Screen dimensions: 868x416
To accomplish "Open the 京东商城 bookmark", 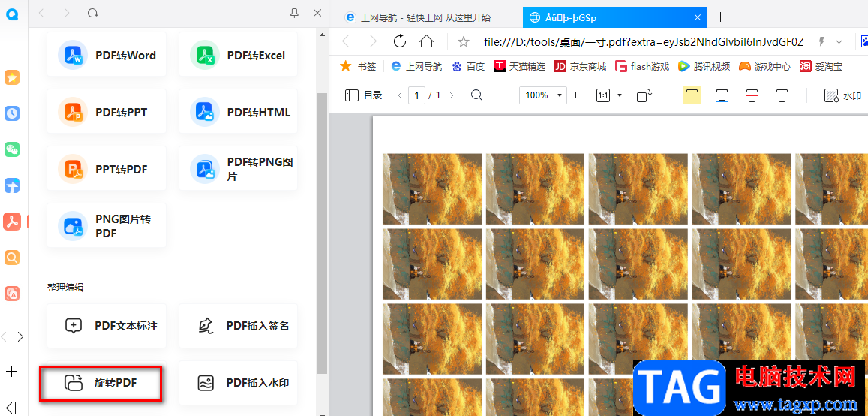I will (x=580, y=67).
